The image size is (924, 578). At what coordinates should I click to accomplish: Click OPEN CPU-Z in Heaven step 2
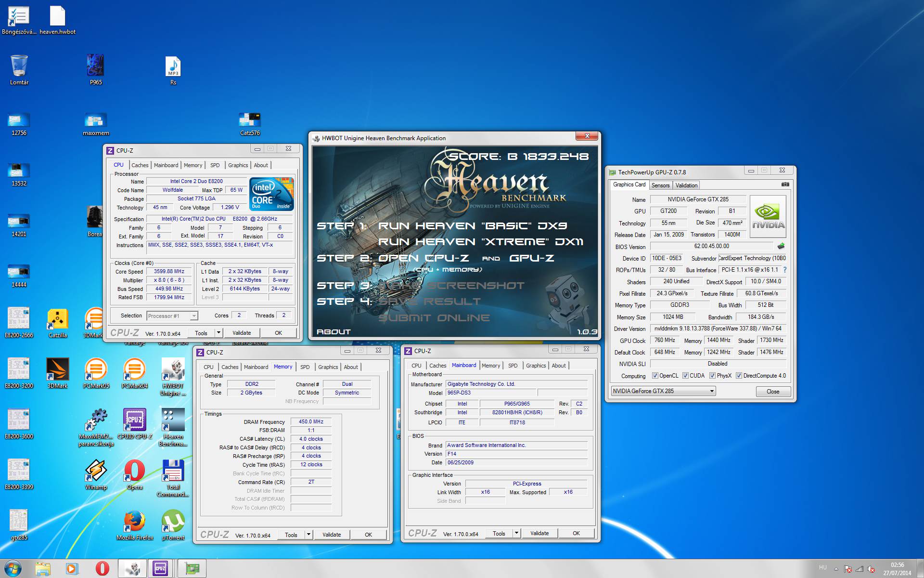point(423,258)
